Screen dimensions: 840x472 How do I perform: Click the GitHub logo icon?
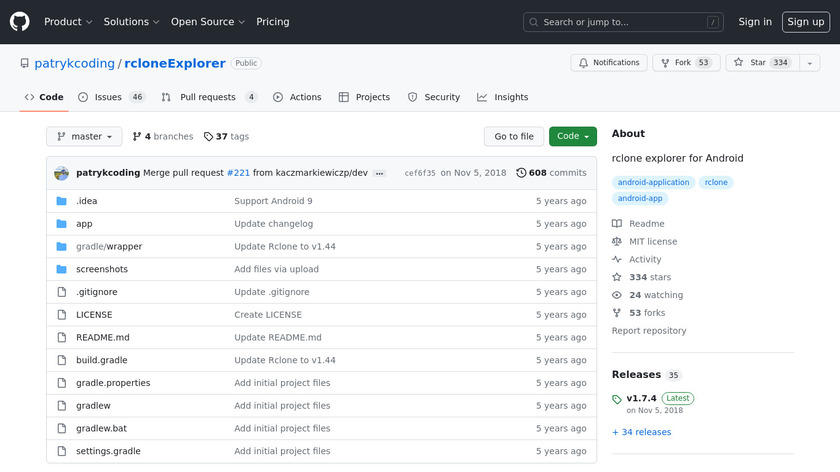tap(20, 22)
